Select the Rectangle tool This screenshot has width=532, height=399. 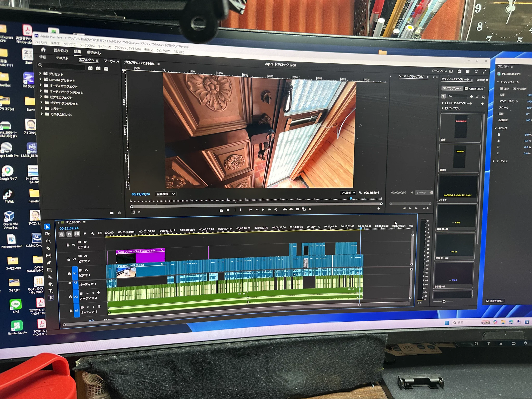coord(50,270)
